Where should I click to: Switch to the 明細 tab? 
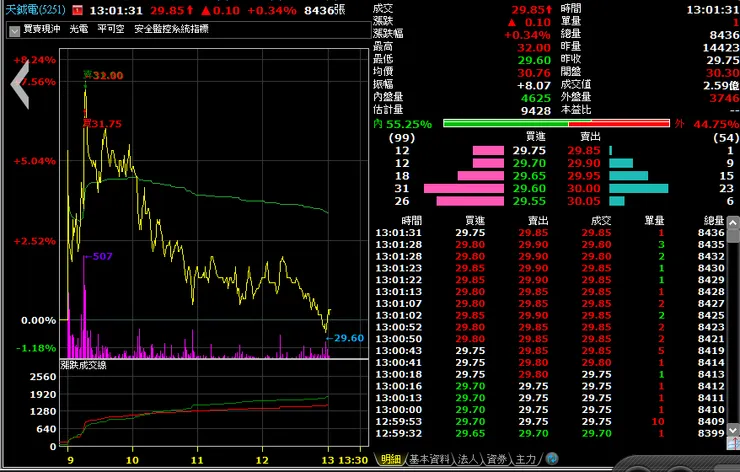click(391, 459)
